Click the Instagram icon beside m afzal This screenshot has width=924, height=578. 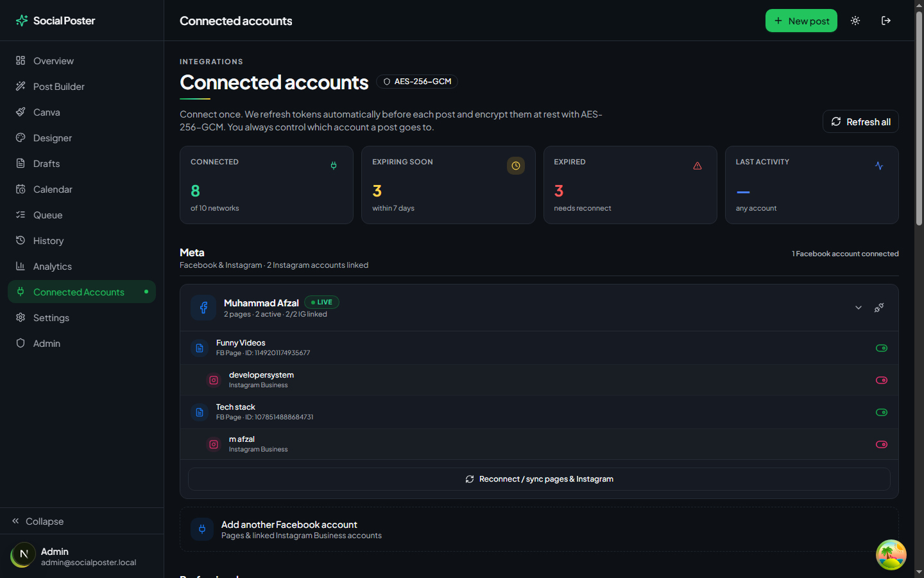click(x=214, y=444)
